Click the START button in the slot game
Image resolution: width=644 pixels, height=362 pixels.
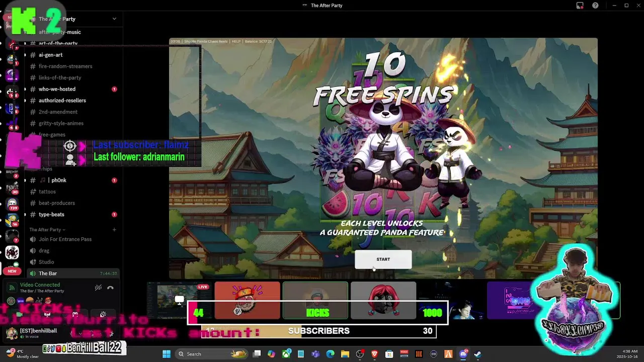point(383,259)
